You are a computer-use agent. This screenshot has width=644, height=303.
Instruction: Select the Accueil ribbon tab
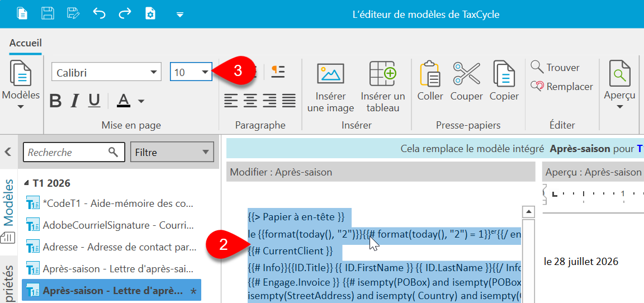26,42
